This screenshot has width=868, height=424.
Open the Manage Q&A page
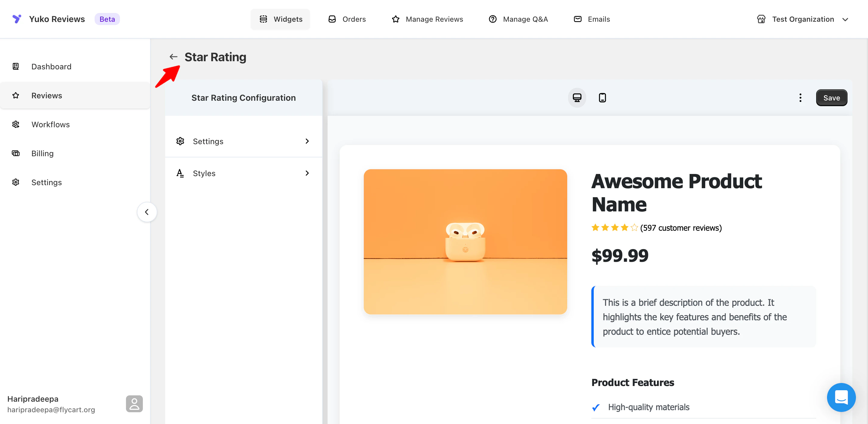pyautogui.click(x=518, y=19)
